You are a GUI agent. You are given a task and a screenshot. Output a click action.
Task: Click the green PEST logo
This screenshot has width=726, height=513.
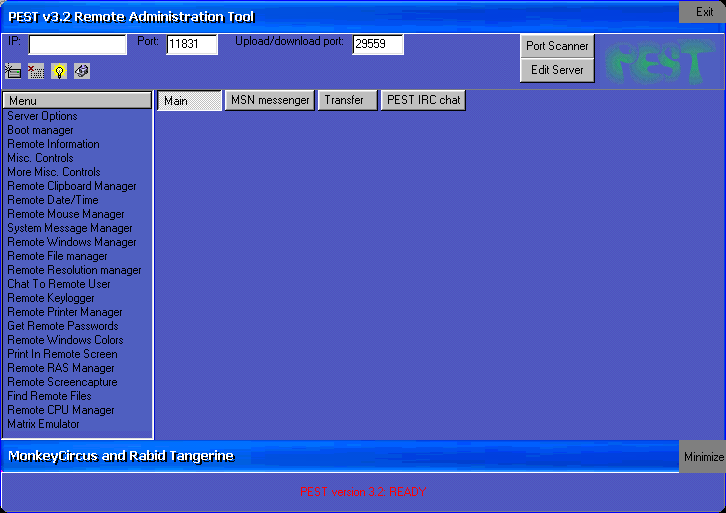(x=661, y=62)
